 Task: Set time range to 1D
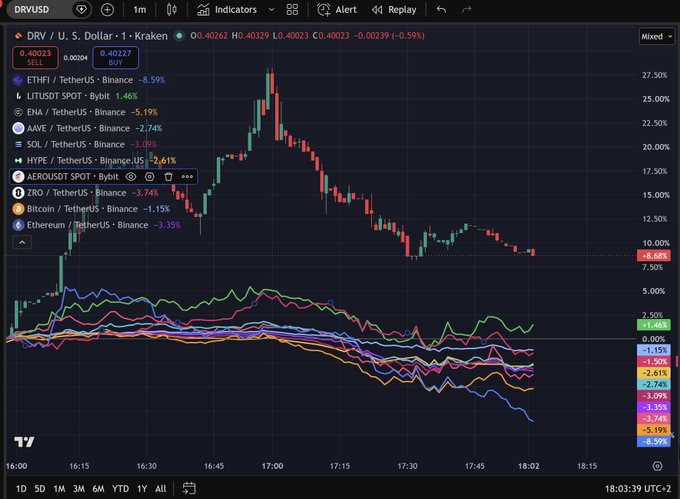click(x=21, y=489)
